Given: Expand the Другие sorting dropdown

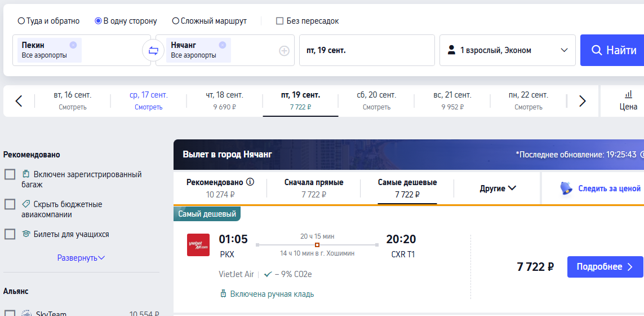Looking at the screenshot, I should pyautogui.click(x=498, y=188).
